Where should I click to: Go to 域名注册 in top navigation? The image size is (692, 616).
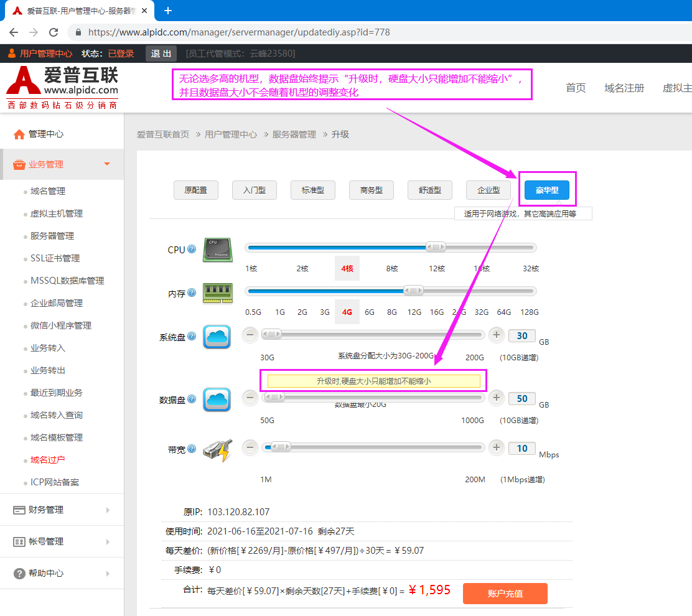(x=624, y=88)
